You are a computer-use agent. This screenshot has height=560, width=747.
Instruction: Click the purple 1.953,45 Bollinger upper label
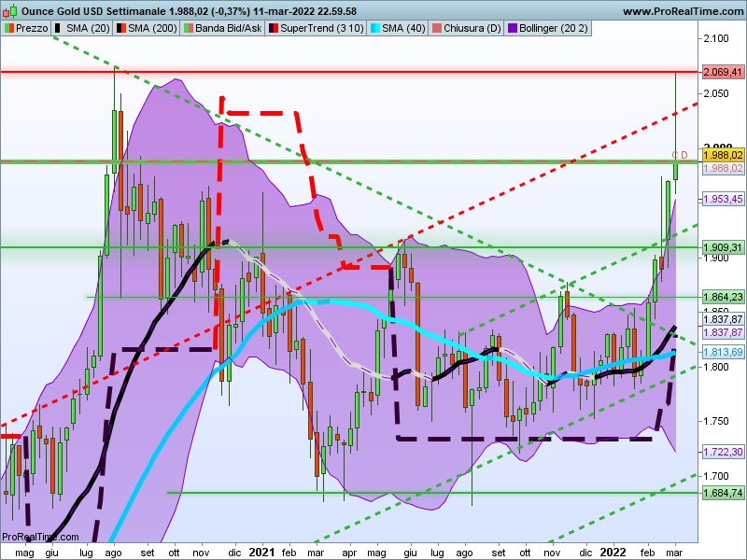(723, 199)
